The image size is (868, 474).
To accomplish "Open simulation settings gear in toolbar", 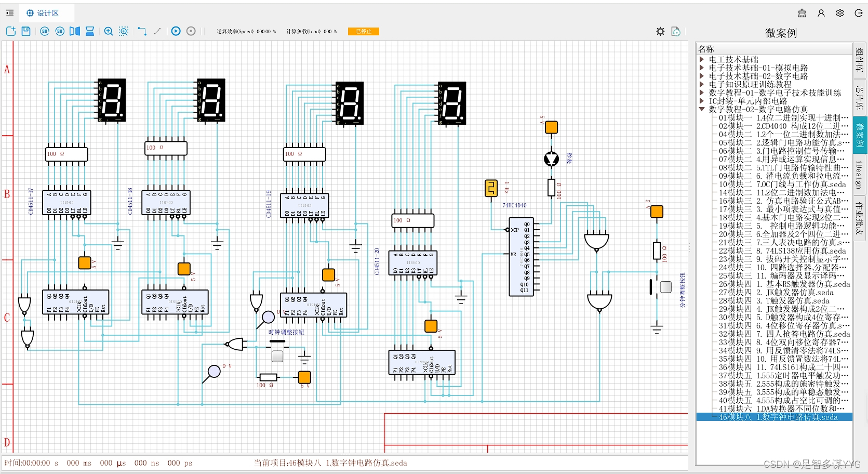I will click(660, 31).
